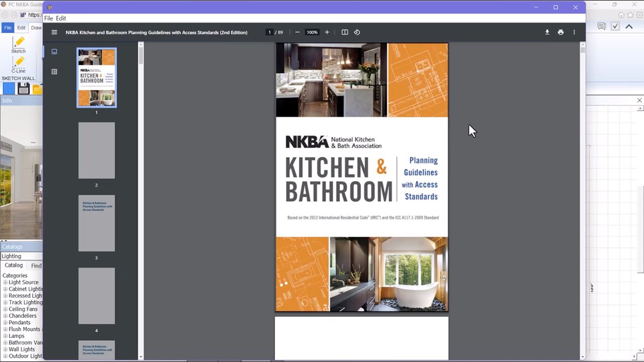Click the Info panel header
This screenshot has height=362, width=644.
22,101
